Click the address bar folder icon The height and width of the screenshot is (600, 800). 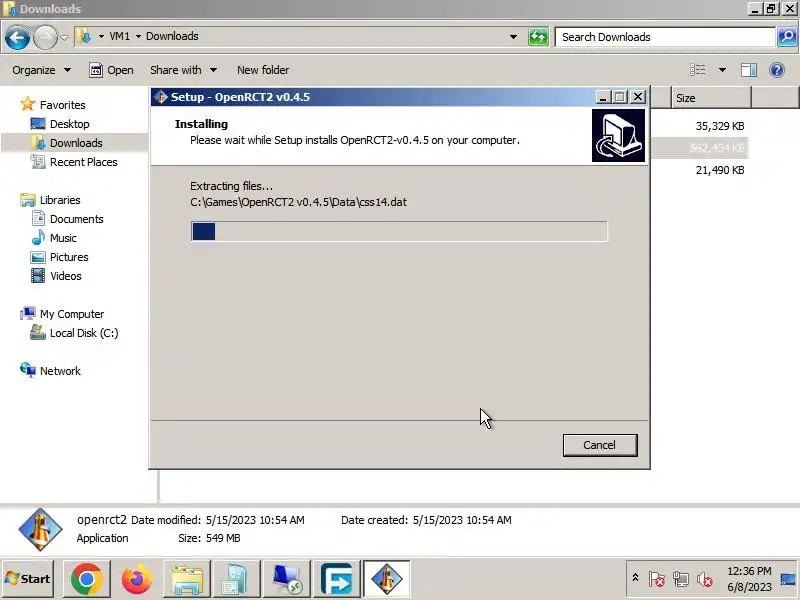point(83,36)
